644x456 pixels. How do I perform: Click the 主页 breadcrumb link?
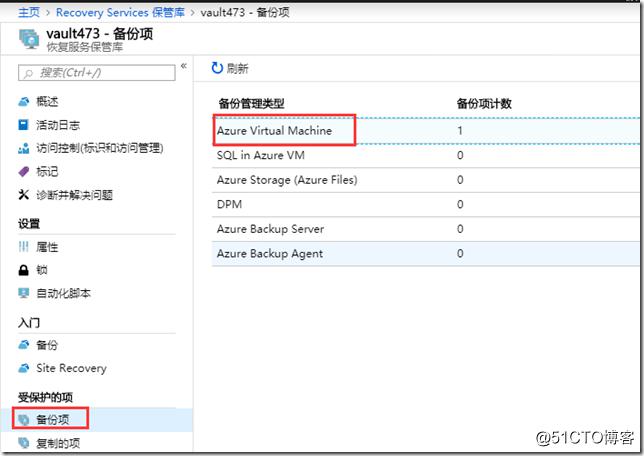pos(29,12)
